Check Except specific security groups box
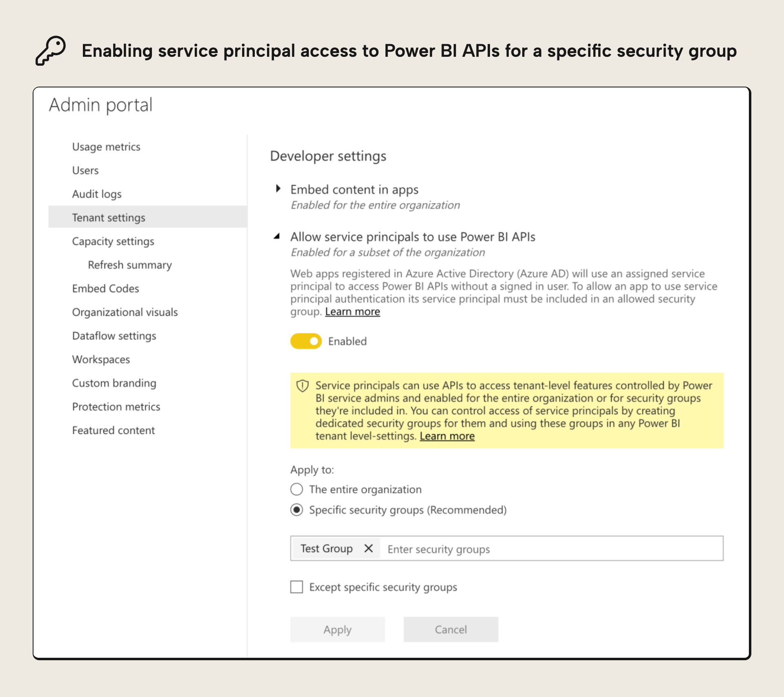 (296, 587)
